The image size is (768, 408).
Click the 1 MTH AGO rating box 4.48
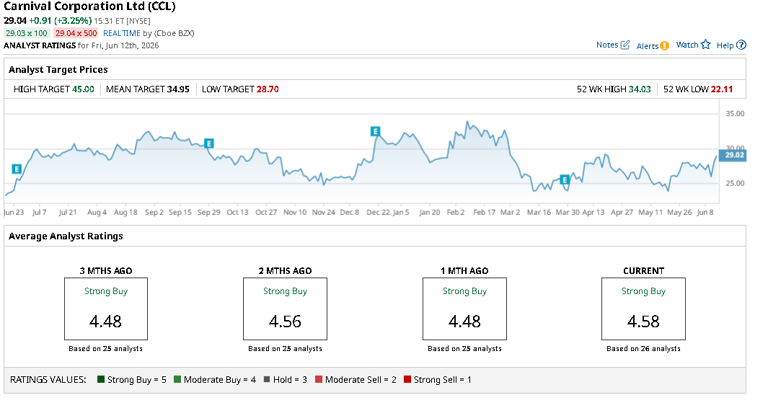click(464, 309)
